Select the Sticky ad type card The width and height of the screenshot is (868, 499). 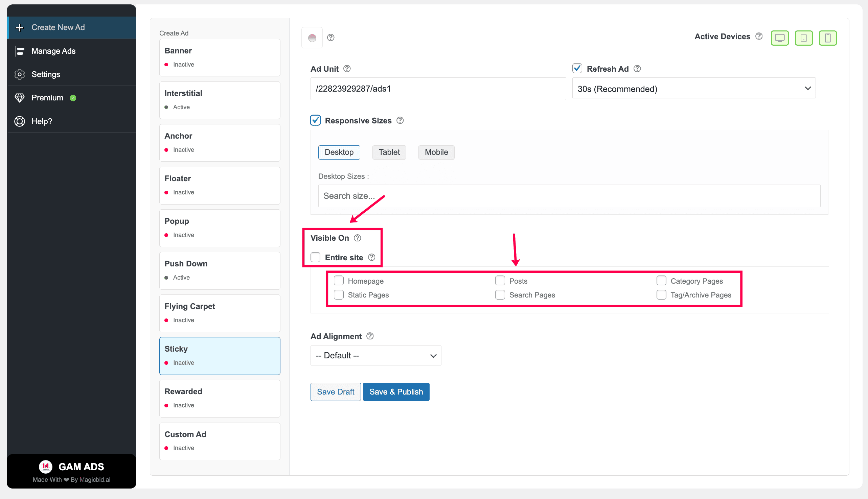(220, 356)
